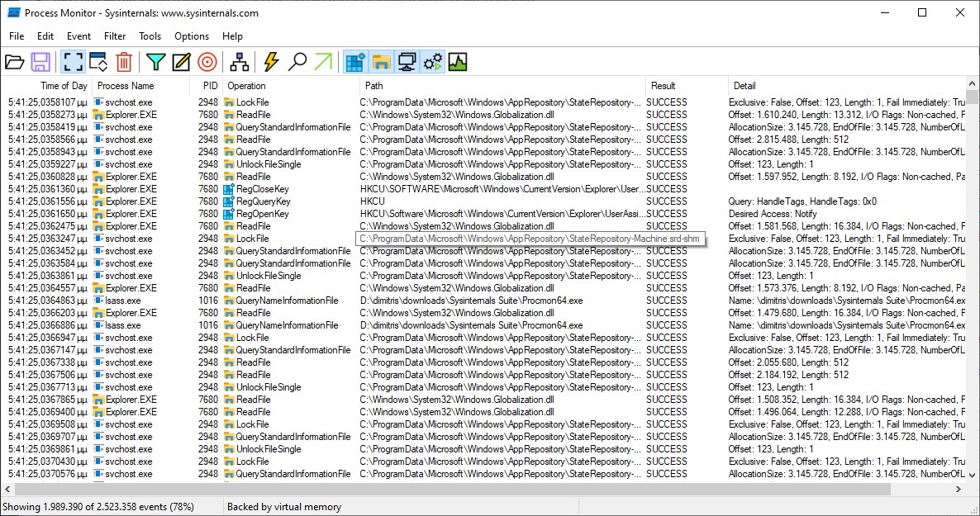Click the Explorer.EXE icon at 5:41:25,0369400
Screen dimensions: 980x516
98,412
